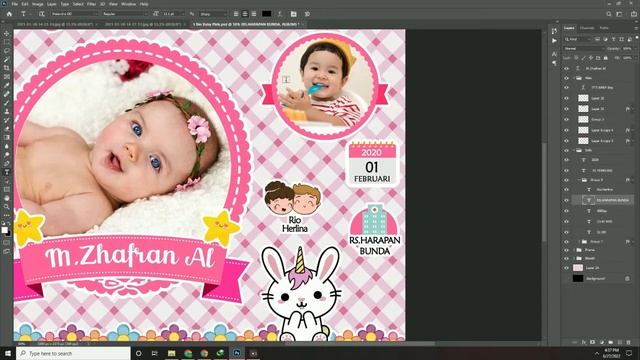Image resolution: width=640 pixels, height=360 pixels.
Task: Collapse the Group 8 folder
Action: (579, 180)
